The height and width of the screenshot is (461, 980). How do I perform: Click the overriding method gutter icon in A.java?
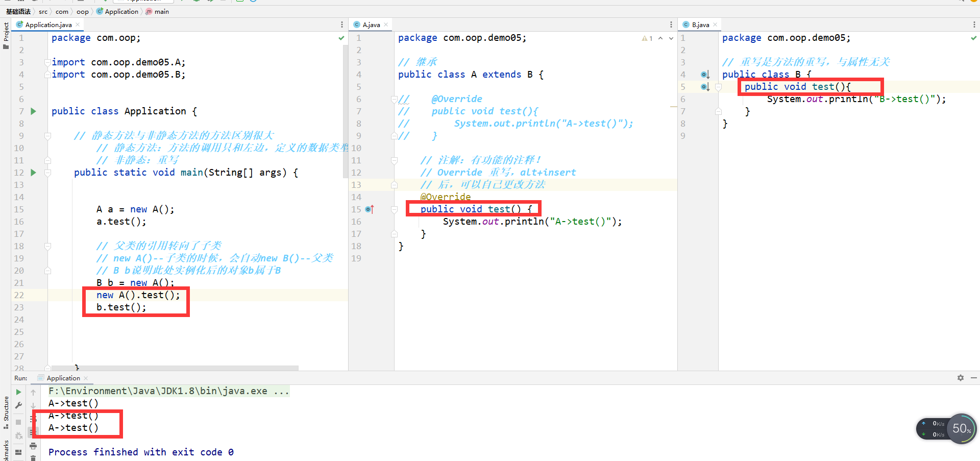click(x=370, y=209)
